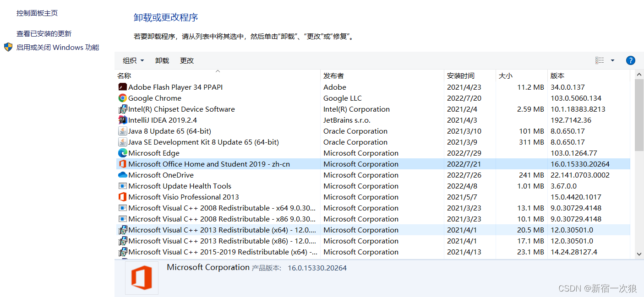644x297 pixels.
Task: Click version 3.67.0.0
Action: click(x=564, y=186)
